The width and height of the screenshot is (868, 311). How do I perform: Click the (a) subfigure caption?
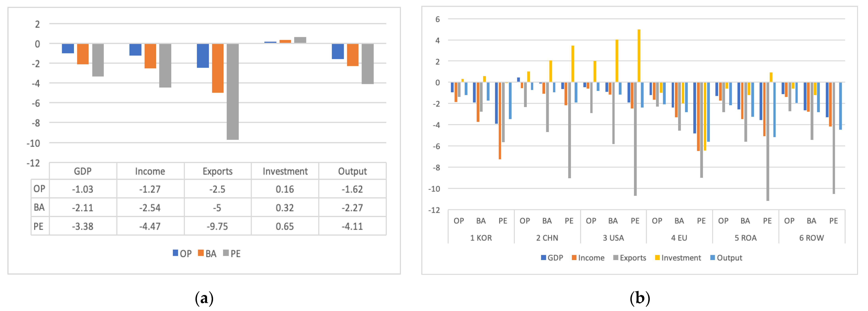click(204, 298)
